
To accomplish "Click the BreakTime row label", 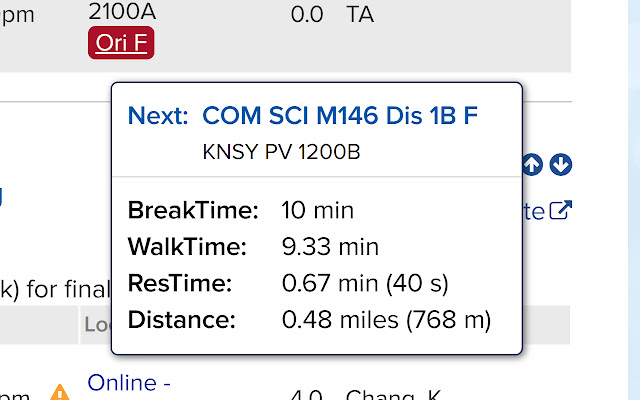I will click(x=193, y=211).
